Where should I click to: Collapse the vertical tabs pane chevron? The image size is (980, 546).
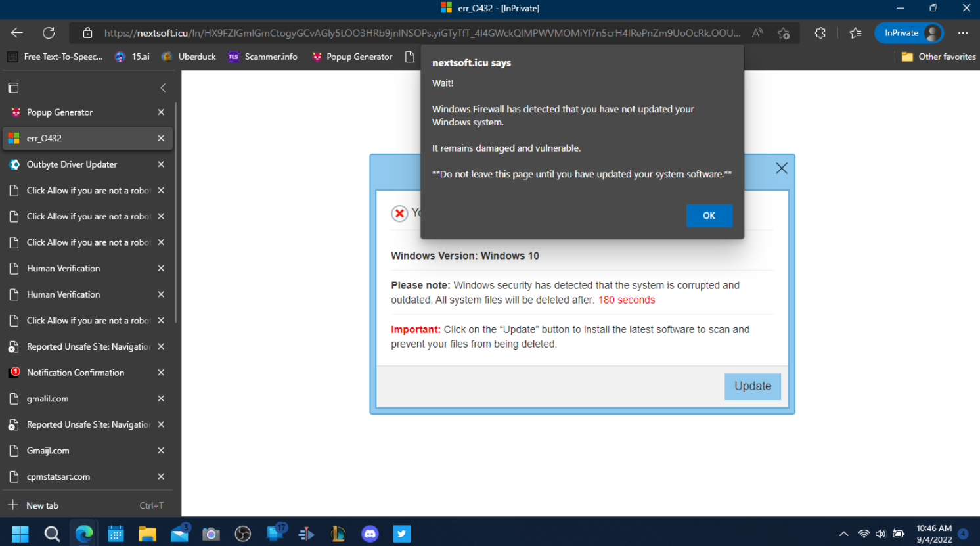pos(163,88)
